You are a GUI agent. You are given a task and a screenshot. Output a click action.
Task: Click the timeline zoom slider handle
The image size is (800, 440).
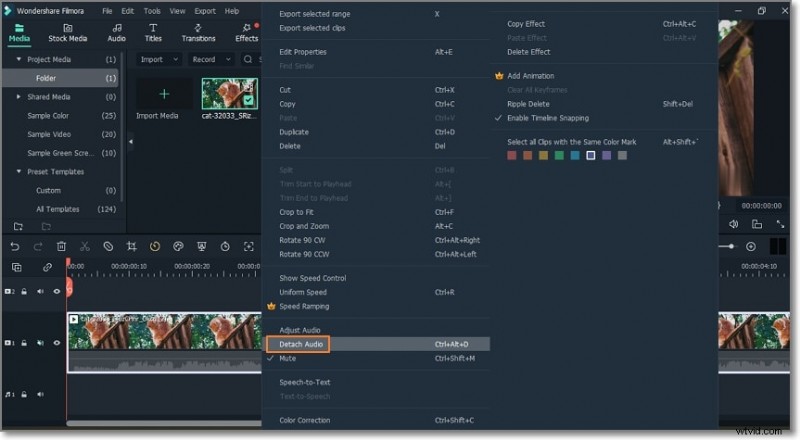[x=732, y=247]
